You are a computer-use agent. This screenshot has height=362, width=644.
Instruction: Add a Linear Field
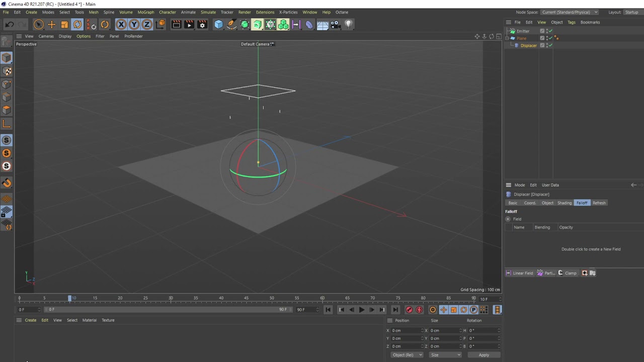(x=519, y=273)
